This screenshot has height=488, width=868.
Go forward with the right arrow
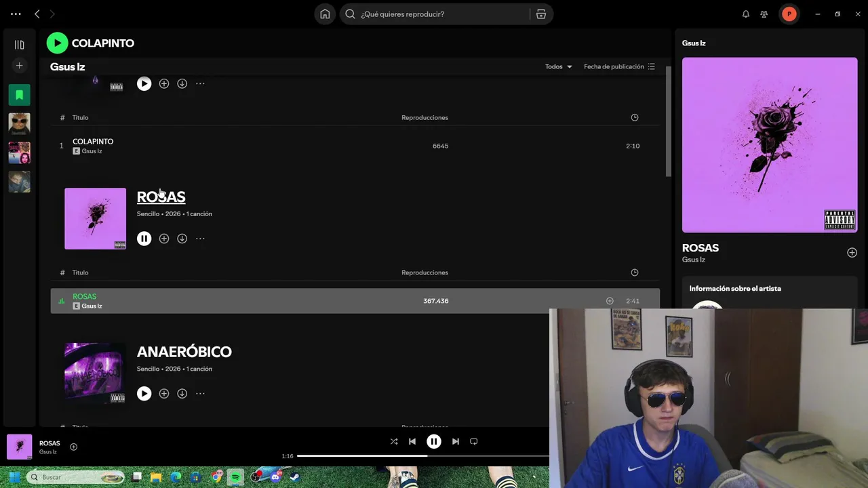click(52, 14)
